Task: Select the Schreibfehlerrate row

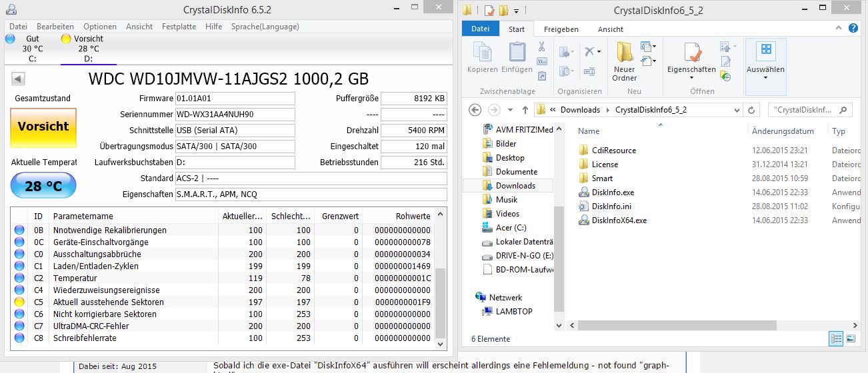Action: 223,338
